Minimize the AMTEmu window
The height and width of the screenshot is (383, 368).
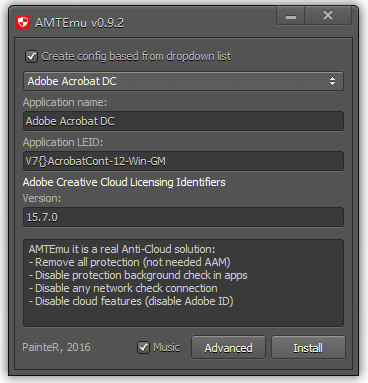pyautogui.click(x=291, y=16)
